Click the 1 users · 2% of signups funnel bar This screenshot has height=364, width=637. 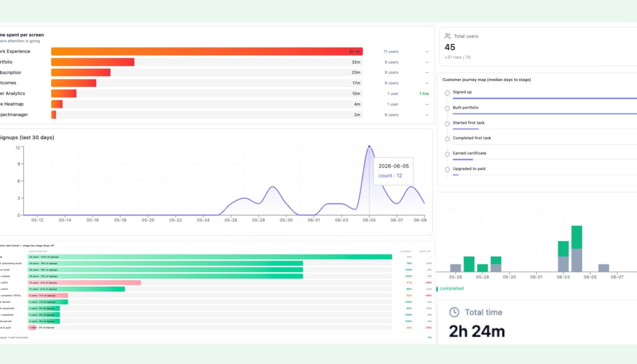point(32,328)
